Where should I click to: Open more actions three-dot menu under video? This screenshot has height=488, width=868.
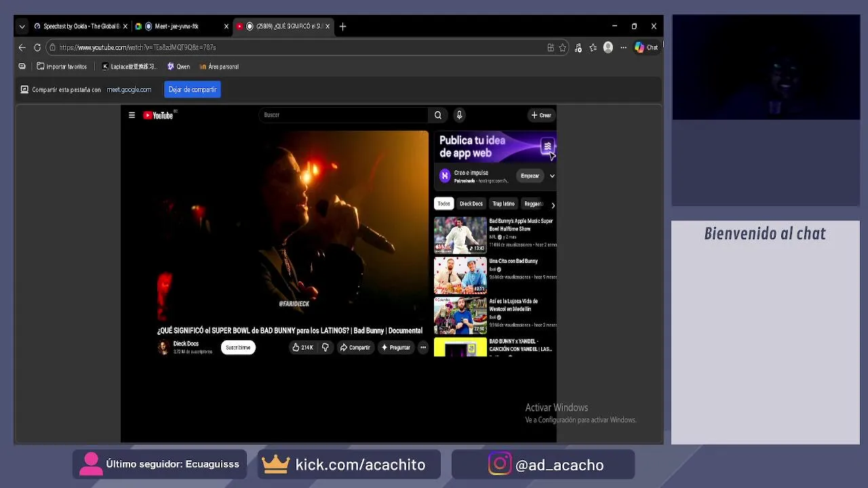click(423, 348)
